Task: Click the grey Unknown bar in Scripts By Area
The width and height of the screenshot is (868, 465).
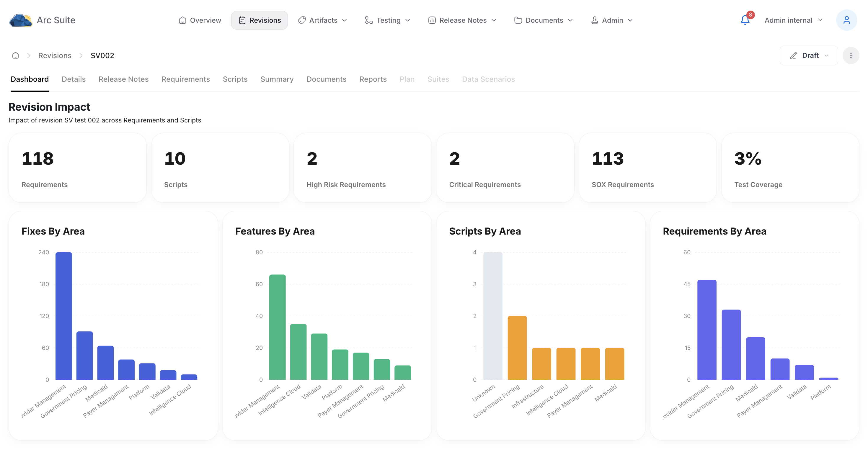Action: pyautogui.click(x=493, y=316)
